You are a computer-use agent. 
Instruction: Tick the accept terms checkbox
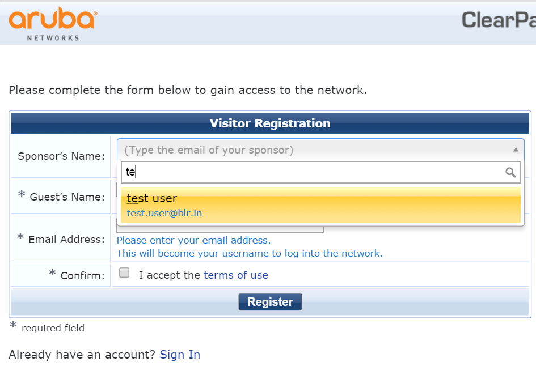pyautogui.click(x=124, y=272)
